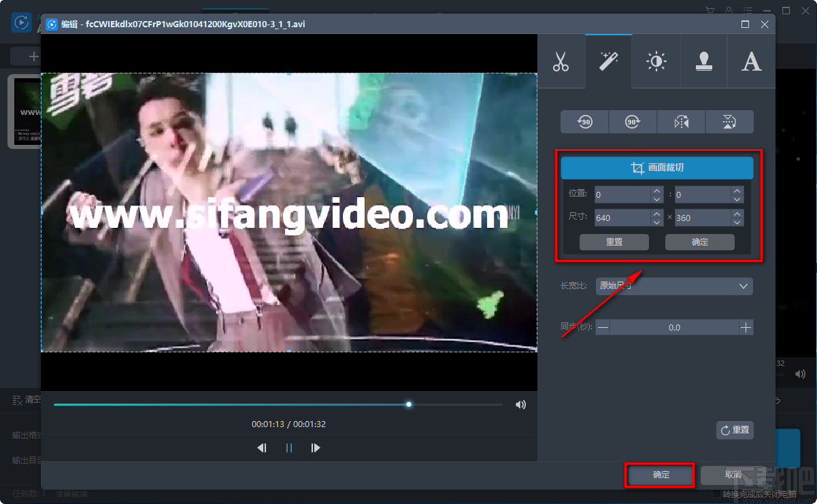Open the scissors trim tab
Viewport: 817px width, 504px height.
click(561, 62)
